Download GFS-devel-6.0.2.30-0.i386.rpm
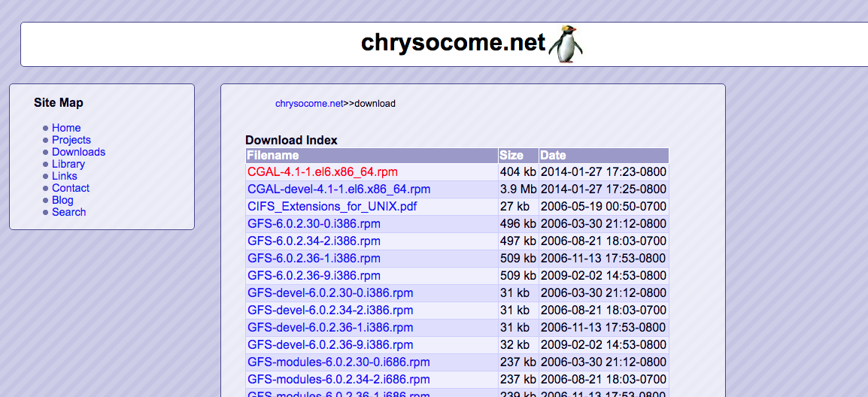Screen dimensions: 868x397 tap(330, 293)
